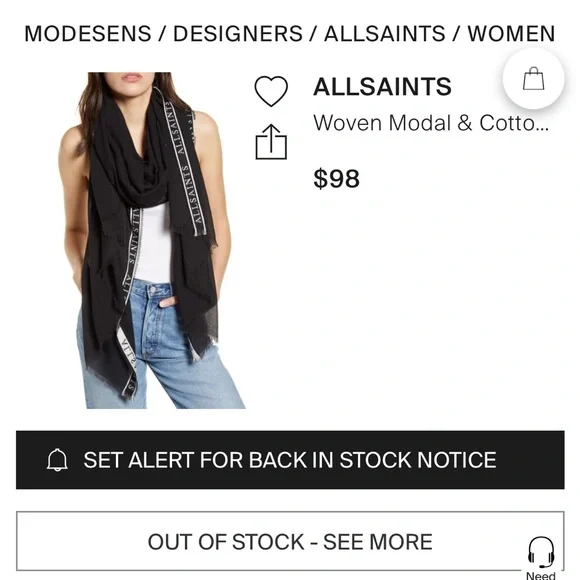This screenshot has height=580, width=580.
Task: Open the headset support chat icon
Action: [541, 552]
